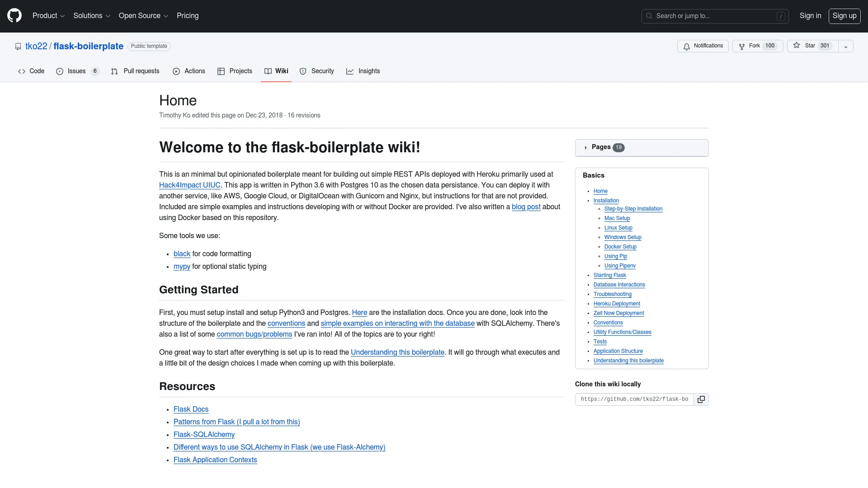Open Step-by-Step Installation sidebar page
868x488 pixels.
(x=633, y=209)
